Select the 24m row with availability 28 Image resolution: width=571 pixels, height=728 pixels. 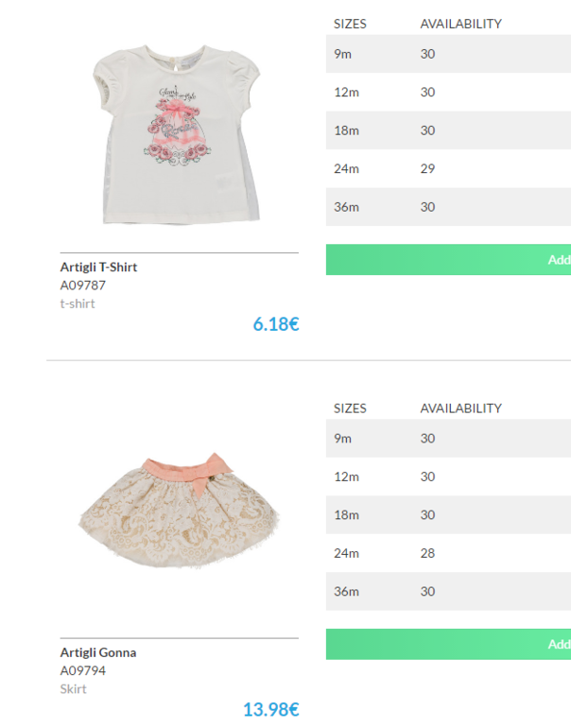(448, 553)
